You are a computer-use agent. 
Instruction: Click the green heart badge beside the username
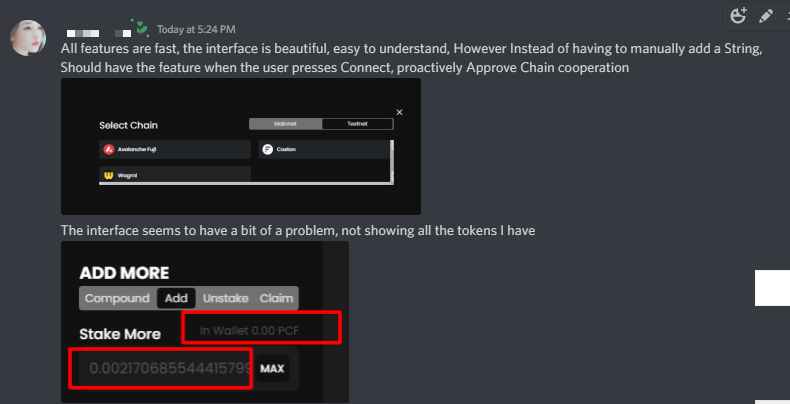click(x=142, y=28)
